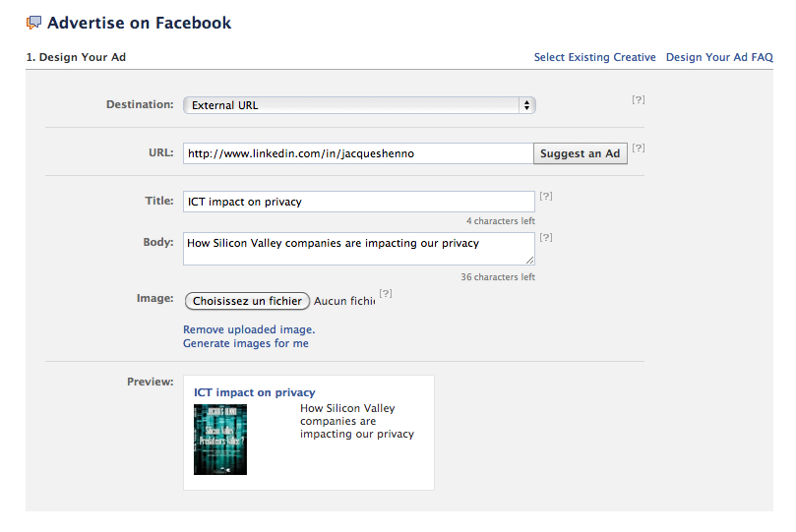The width and height of the screenshot is (796, 532).
Task: Focus the Title input field
Action: coord(359,202)
